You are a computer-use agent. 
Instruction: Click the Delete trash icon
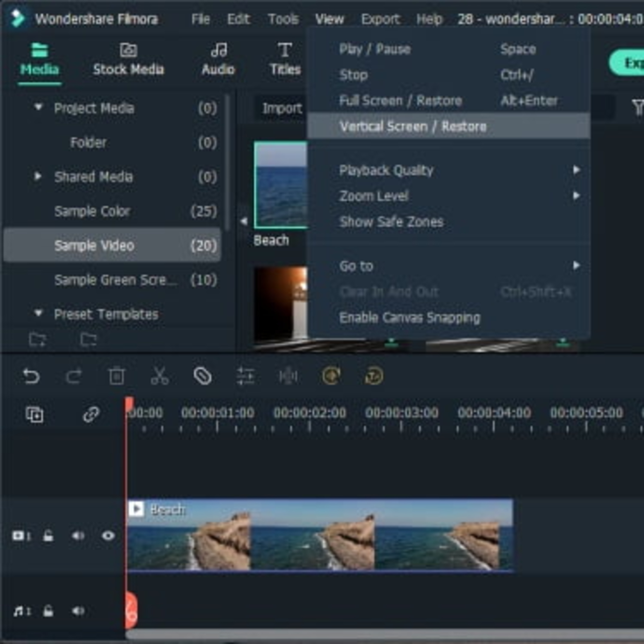[x=117, y=376]
